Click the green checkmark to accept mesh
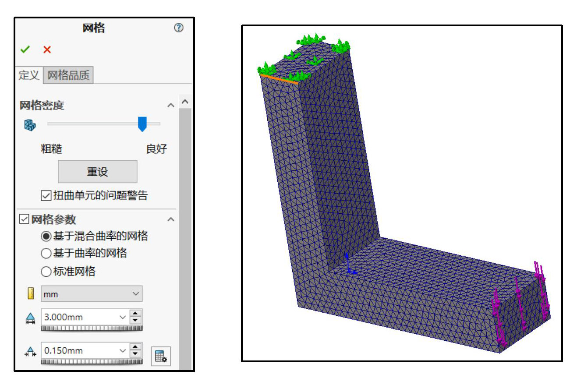Image resolution: width=577 pixels, height=392 pixels. [25, 50]
